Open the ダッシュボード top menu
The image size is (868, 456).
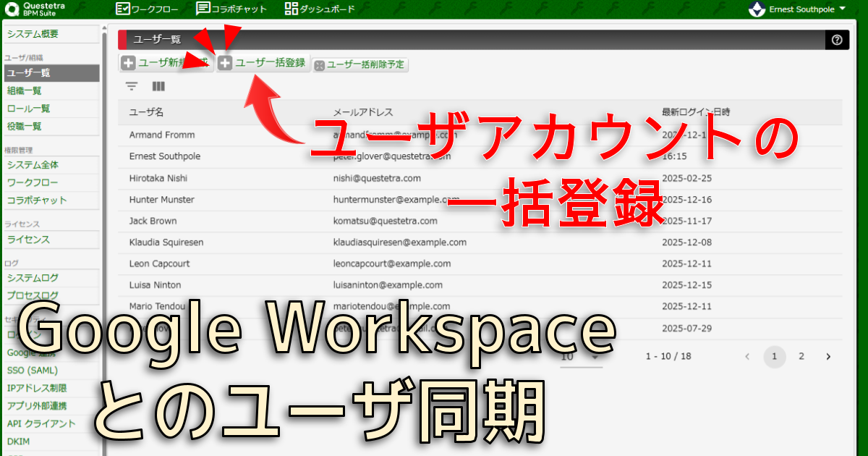[320, 9]
